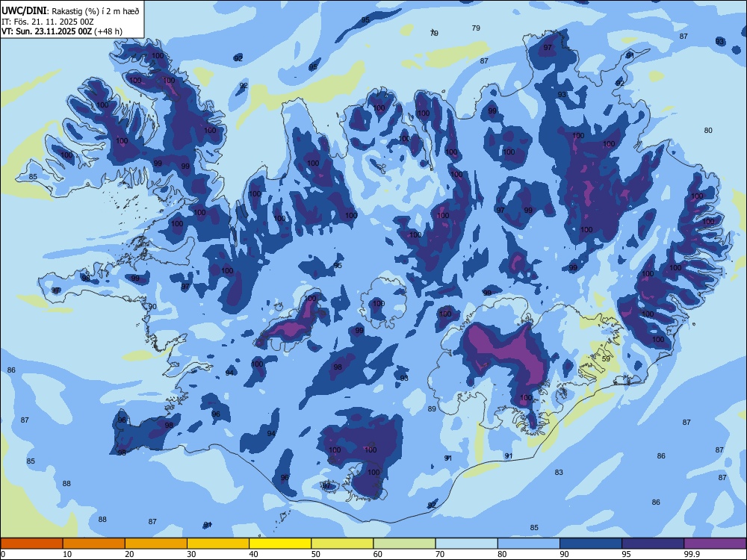Pick the pale yellow 50–60 legend swatch

click(343, 544)
